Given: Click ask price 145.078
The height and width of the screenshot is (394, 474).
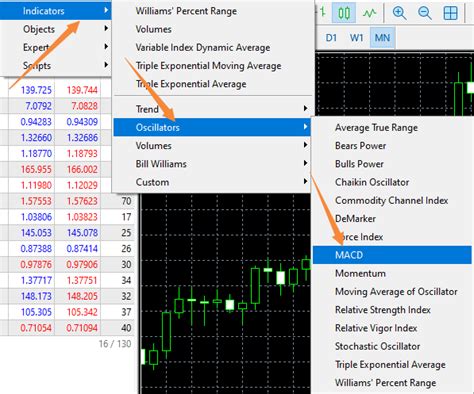Looking at the screenshot, I should (82, 233).
